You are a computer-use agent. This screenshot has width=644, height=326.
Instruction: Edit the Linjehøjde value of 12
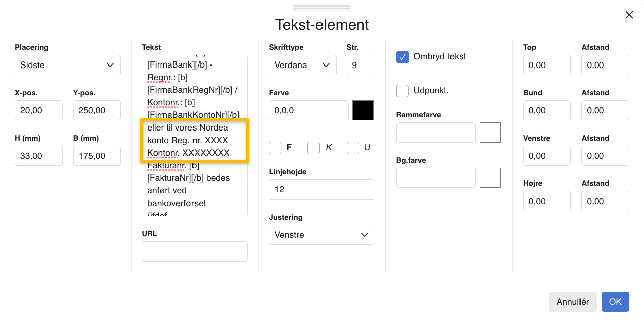(x=321, y=189)
